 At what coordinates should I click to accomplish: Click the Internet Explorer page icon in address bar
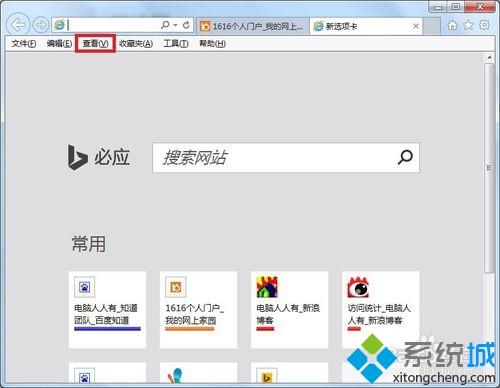[59, 25]
